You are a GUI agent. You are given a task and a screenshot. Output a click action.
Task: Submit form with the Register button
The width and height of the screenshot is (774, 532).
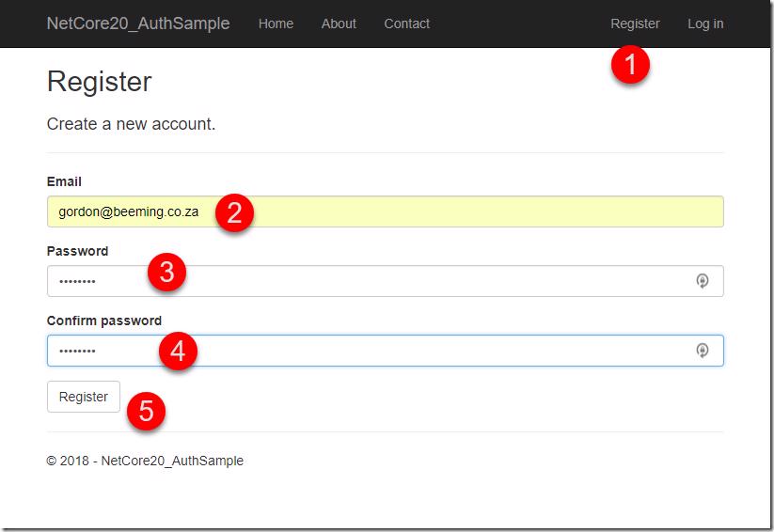[x=84, y=397]
